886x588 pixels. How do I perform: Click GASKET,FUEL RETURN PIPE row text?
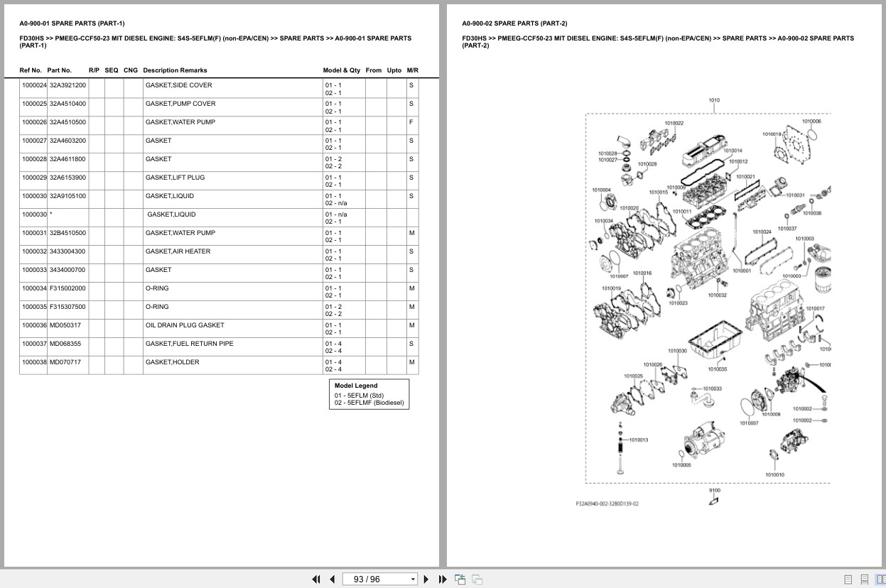189,344
